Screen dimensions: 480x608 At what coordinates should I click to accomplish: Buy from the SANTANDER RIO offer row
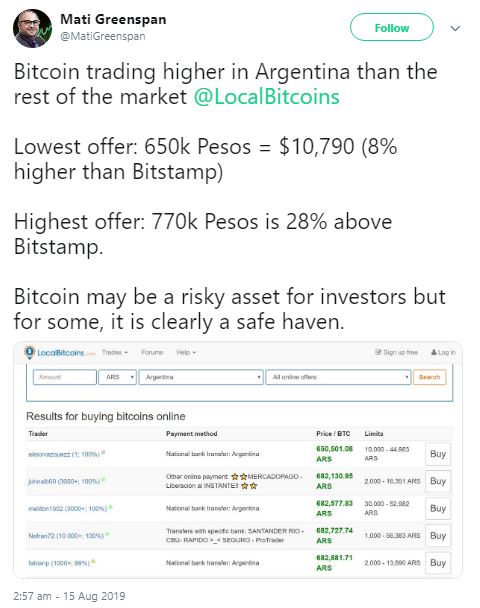[438, 535]
